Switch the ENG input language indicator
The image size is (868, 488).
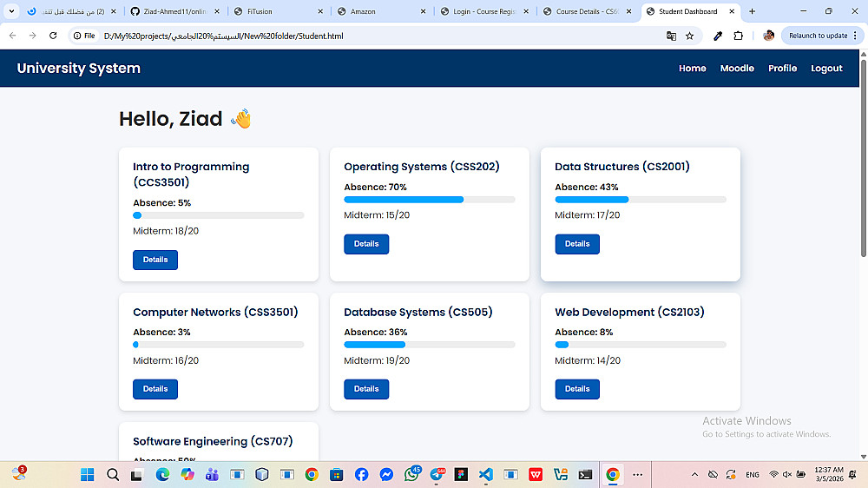[x=753, y=475]
